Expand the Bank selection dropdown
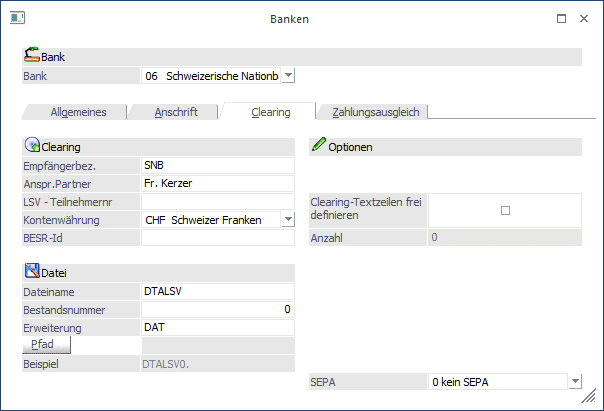The image size is (604, 411). pyautogui.click(x=288, y=76)
